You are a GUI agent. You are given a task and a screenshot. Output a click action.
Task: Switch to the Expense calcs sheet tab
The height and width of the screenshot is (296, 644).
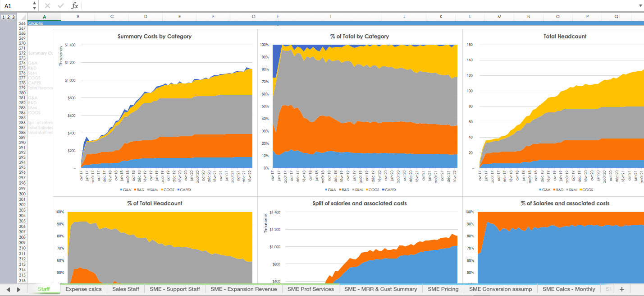click(x=83, y=289)
